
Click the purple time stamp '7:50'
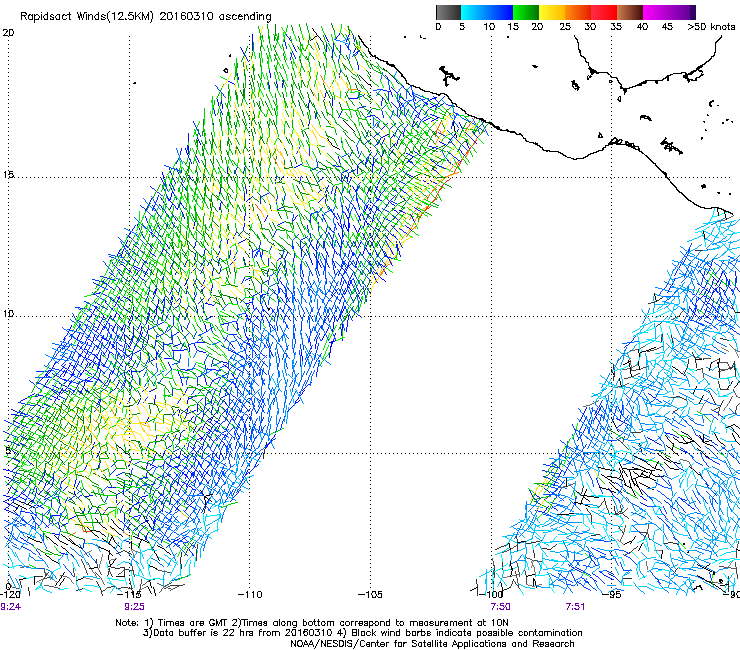(x=500, y=607)
